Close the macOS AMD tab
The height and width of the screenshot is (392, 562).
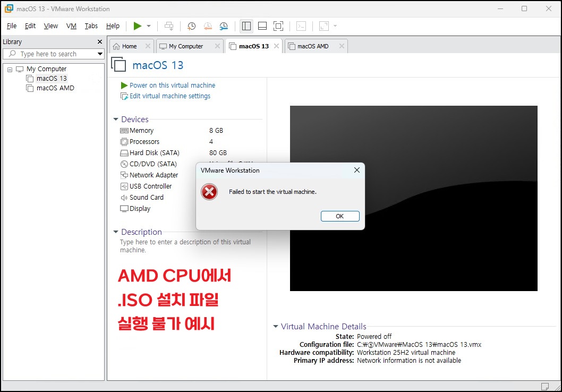coord(342,46)
